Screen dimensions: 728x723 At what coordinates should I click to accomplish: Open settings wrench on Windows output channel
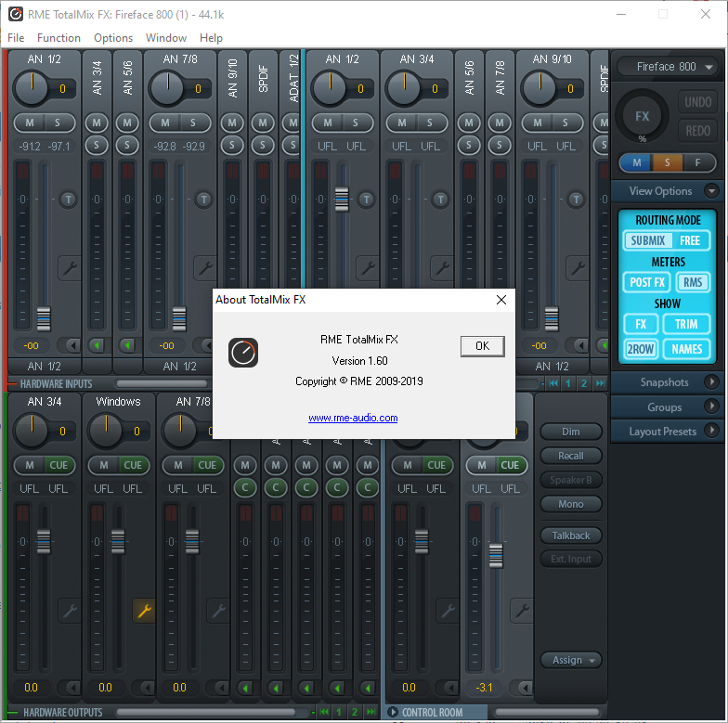tap(145, 611)
